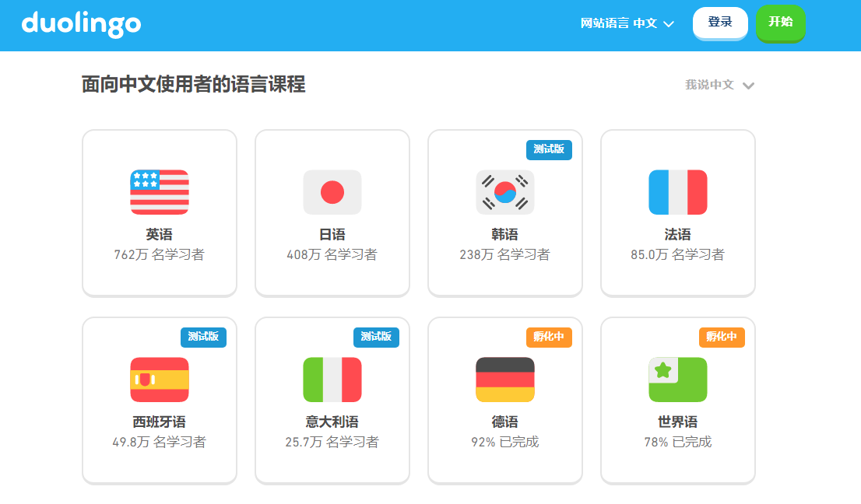Click the 登录 login button
Image resolution: width=861 pixels, height=504 pixels.
pyautogui.click(x=720, y=23)
